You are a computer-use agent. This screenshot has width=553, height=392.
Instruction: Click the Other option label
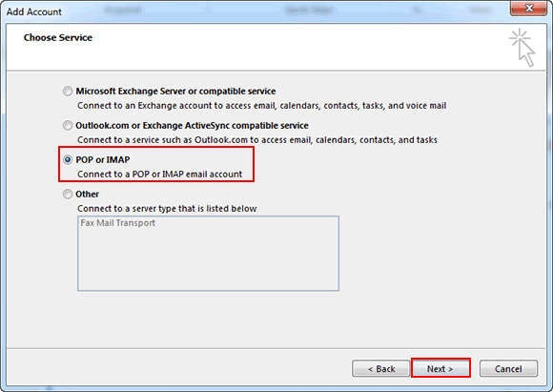click(x=87, y=194)
